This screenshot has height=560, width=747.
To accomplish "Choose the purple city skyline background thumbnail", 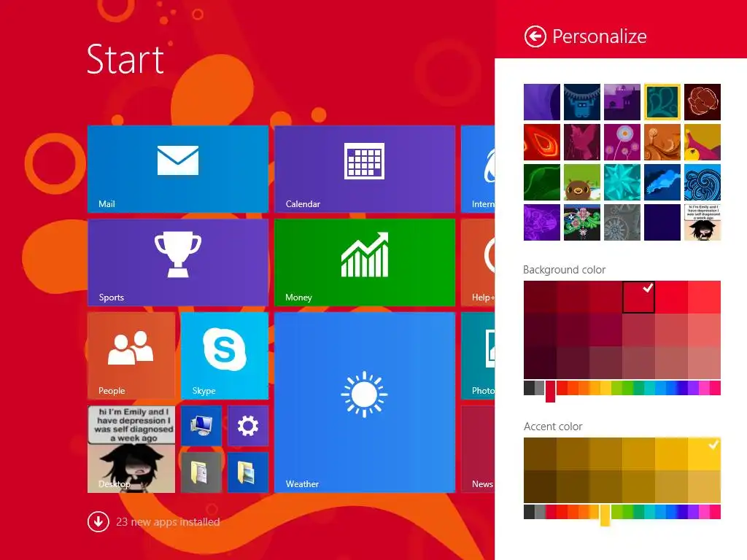I will tap(622, 102).
